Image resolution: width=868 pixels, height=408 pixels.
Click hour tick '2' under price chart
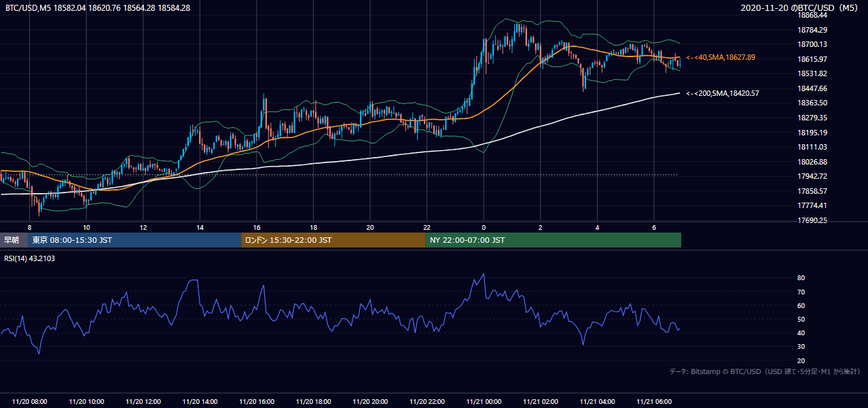click(x=540, y=227)
